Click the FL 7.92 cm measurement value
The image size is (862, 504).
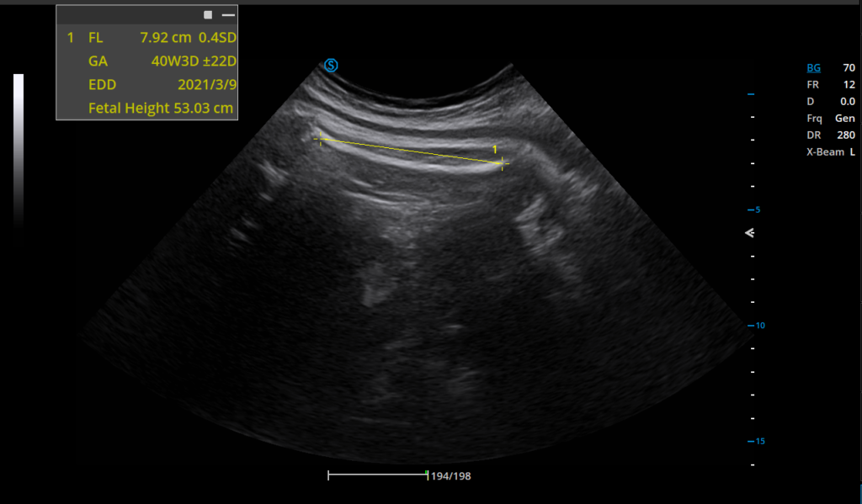(x=166, y=37)
